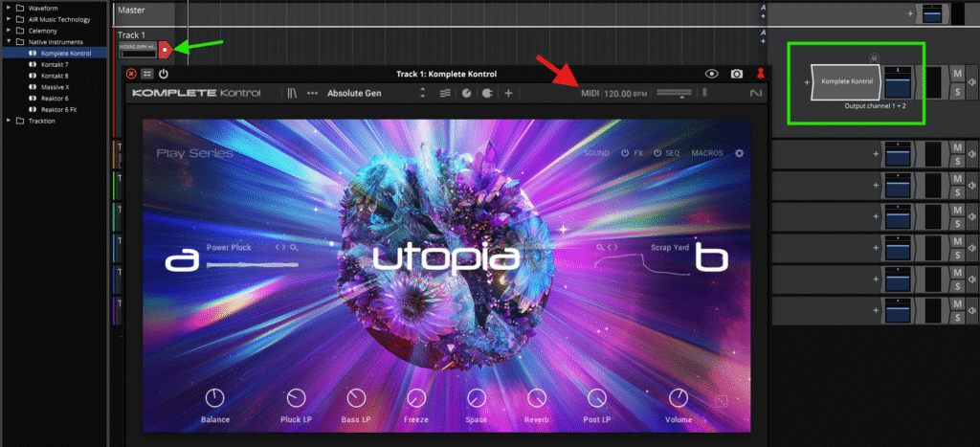Select Reaktor 6 FX in plugin list
This screenshot has width=980, height=447.
[x=55, y=109]
